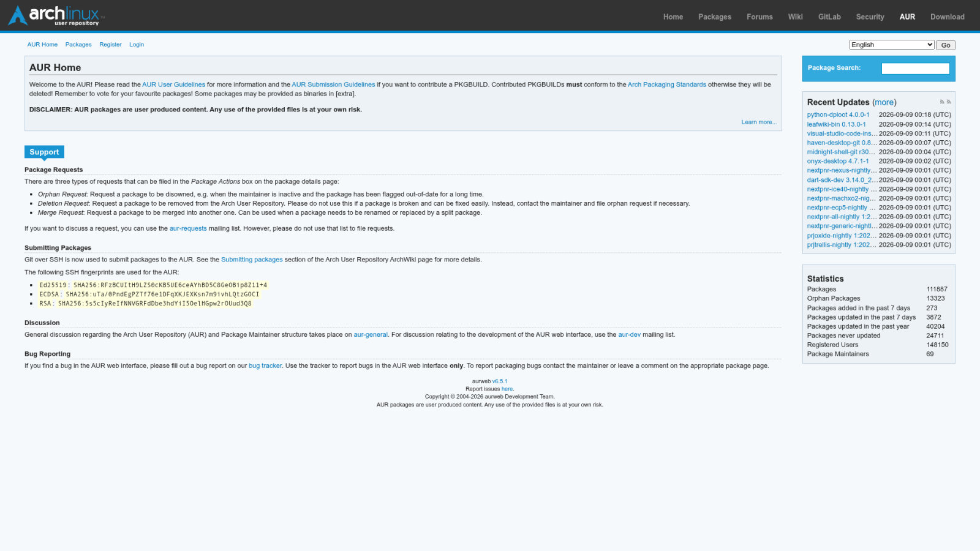Open Home in the top navigation bar
Screen dimensions: 980x551
[673, 17]
